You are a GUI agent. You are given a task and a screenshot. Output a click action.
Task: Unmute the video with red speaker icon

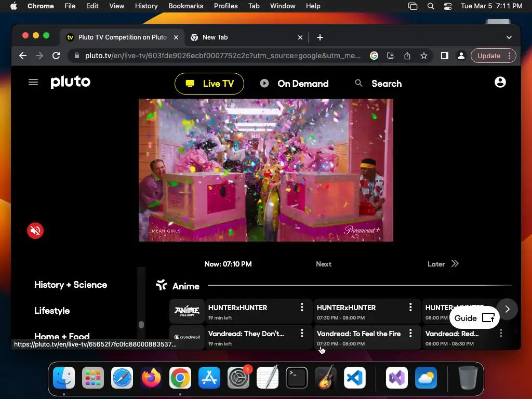pos(35,231)
